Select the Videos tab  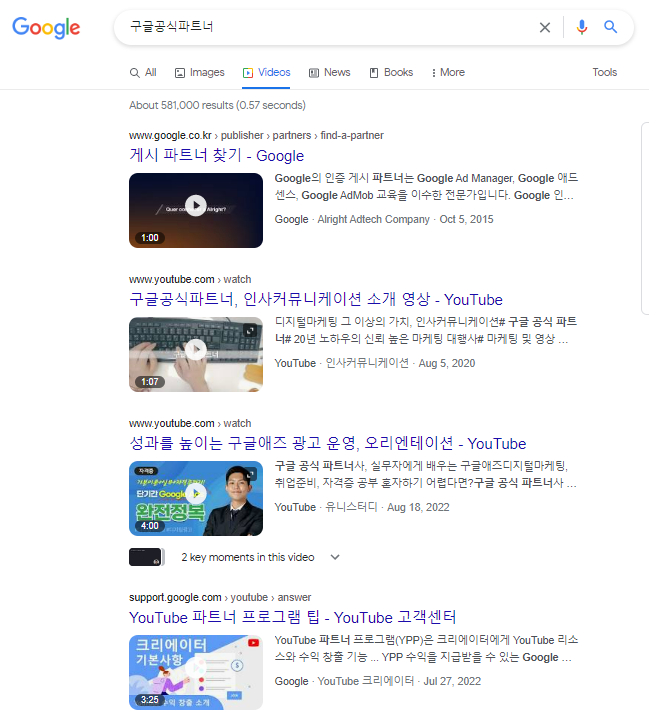[267, 73]
